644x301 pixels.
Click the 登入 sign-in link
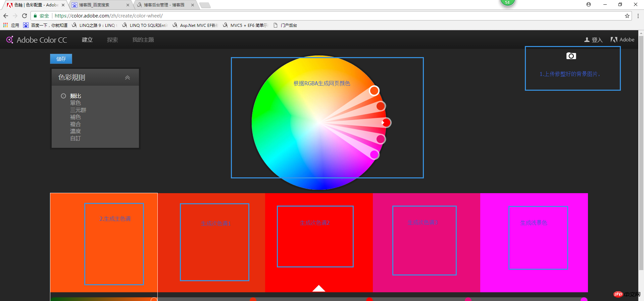pos(593,40)
